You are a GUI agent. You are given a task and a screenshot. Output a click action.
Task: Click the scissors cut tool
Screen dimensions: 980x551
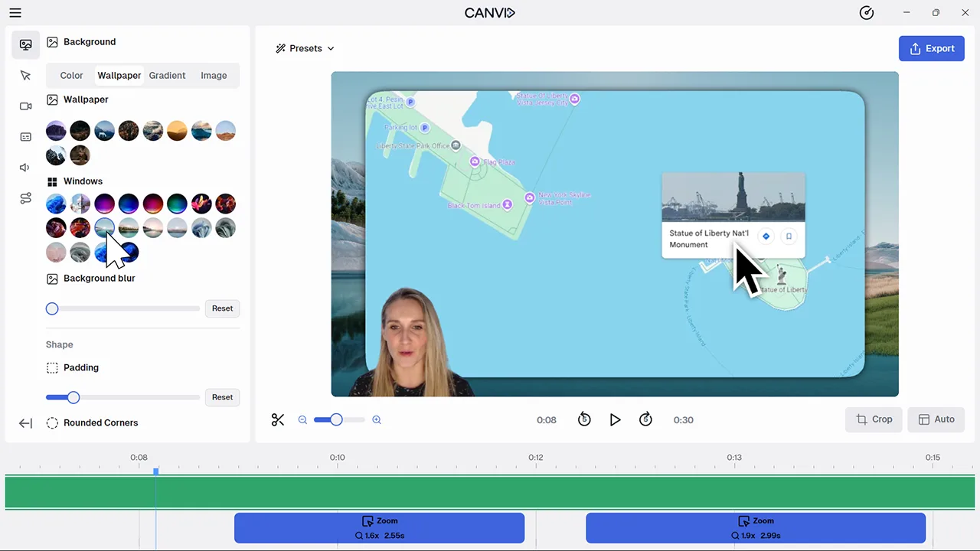[x=278, y=419]
